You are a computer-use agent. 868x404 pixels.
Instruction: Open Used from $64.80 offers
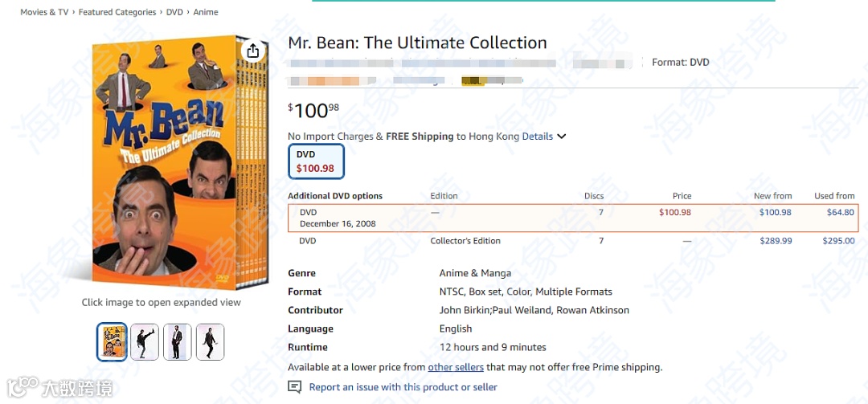click(840, 212)
